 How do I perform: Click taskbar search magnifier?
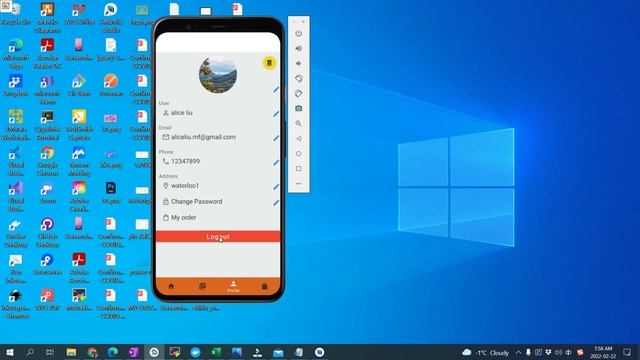point(30,352)
